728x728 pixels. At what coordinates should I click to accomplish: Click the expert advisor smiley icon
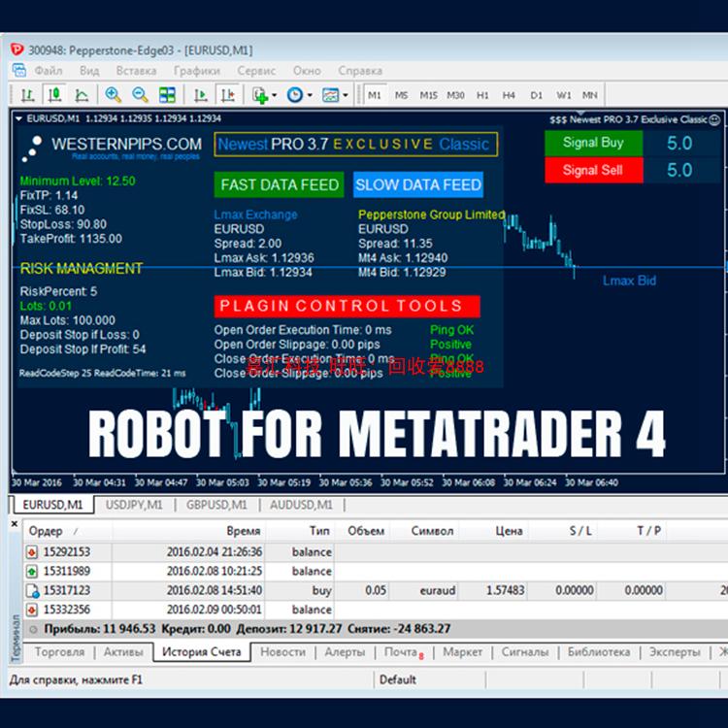tap(715, 120)
